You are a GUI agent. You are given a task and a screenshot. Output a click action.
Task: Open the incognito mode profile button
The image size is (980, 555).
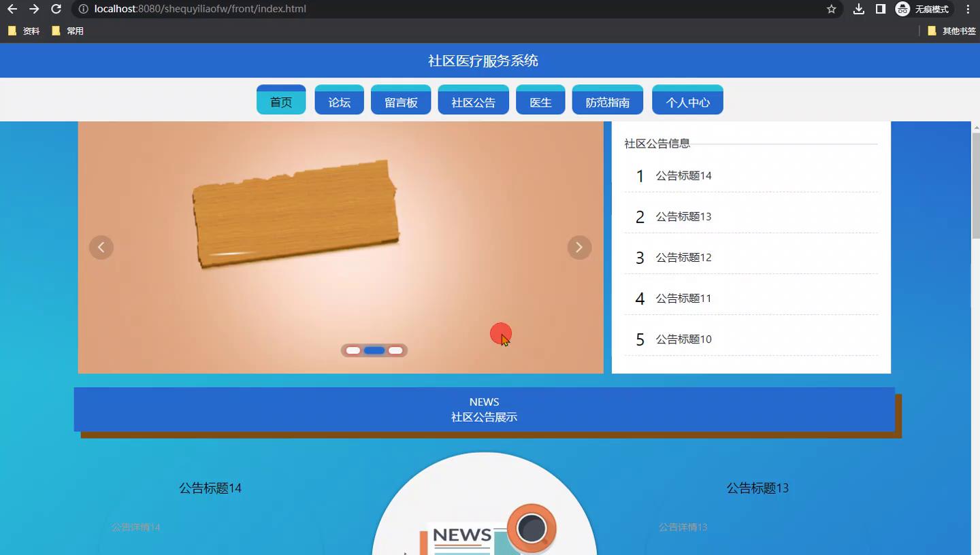(x=923, y=9)
